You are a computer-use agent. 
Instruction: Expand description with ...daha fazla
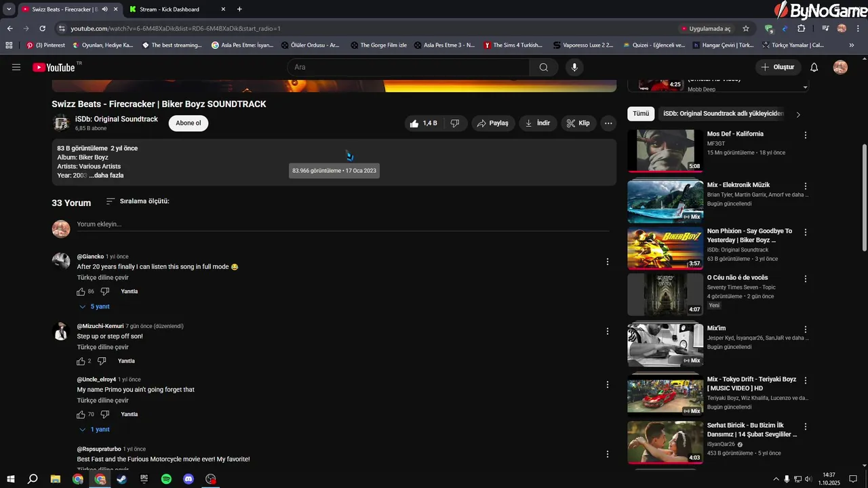(106, 176)
